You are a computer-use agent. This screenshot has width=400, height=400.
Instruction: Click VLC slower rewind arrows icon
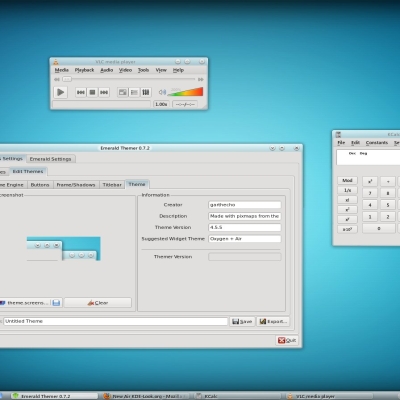point(57,79)
